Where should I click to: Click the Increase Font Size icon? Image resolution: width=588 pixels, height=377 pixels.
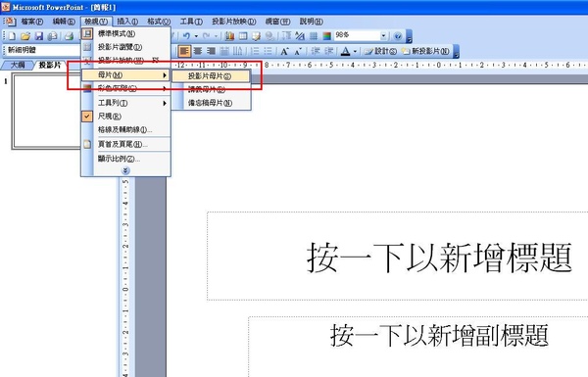(x=284, y=51)
